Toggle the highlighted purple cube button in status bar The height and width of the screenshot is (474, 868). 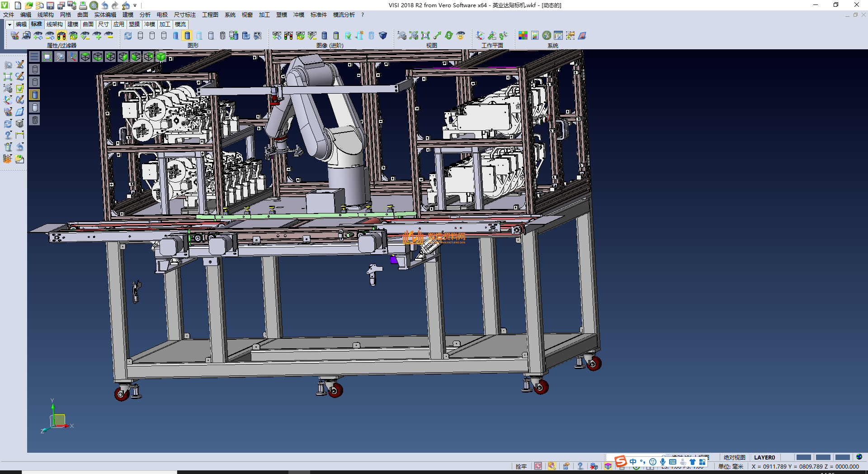point(608,466)
